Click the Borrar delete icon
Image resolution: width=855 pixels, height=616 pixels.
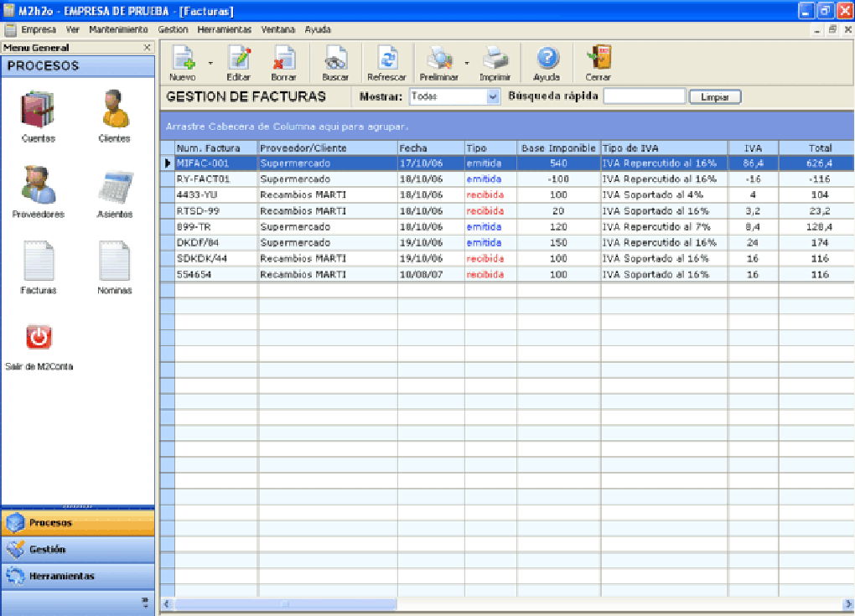(x=283, y=63)
